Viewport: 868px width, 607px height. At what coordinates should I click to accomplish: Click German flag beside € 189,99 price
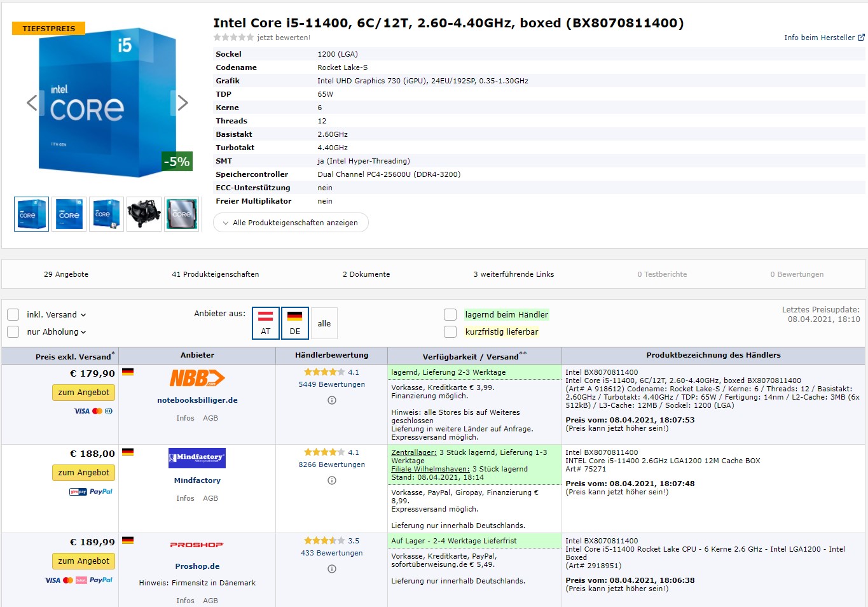128,540
